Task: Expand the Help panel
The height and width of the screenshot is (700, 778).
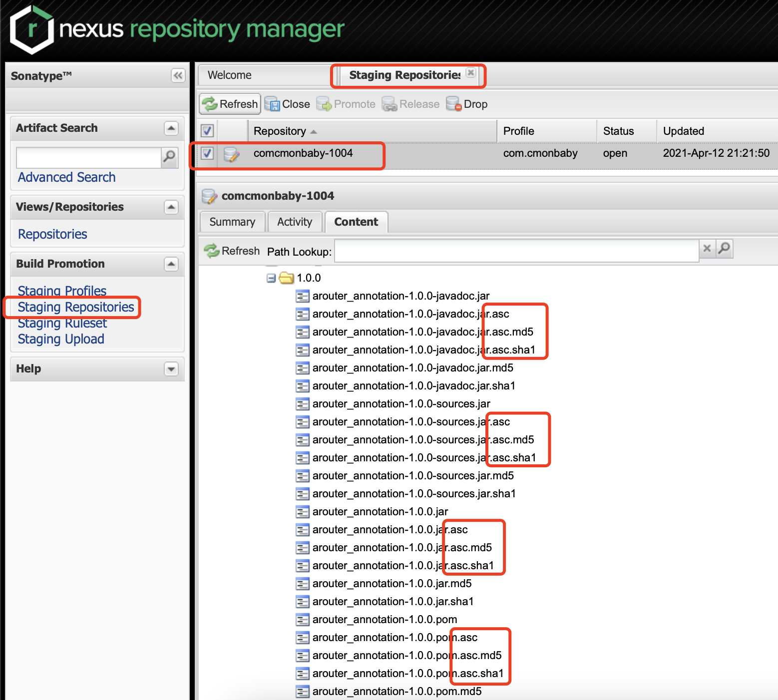Action: click(x=171, y=369)
